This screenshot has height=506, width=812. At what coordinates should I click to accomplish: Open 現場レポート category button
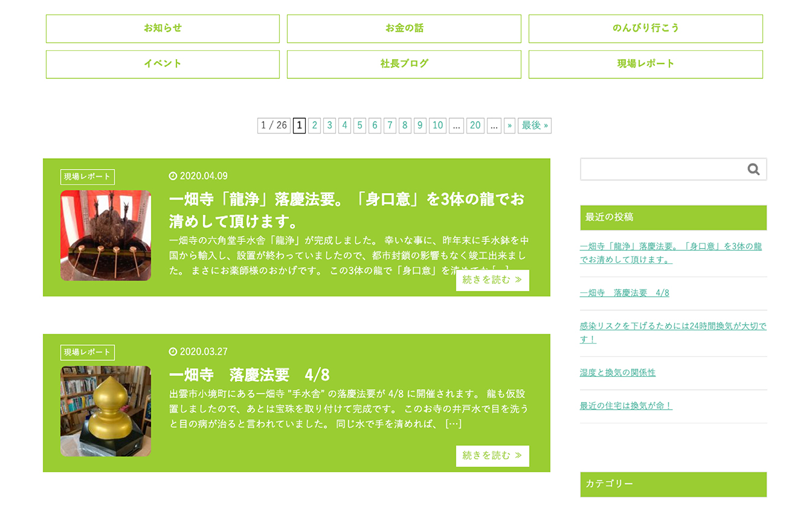pyautogui.click(x=645, y=64)
